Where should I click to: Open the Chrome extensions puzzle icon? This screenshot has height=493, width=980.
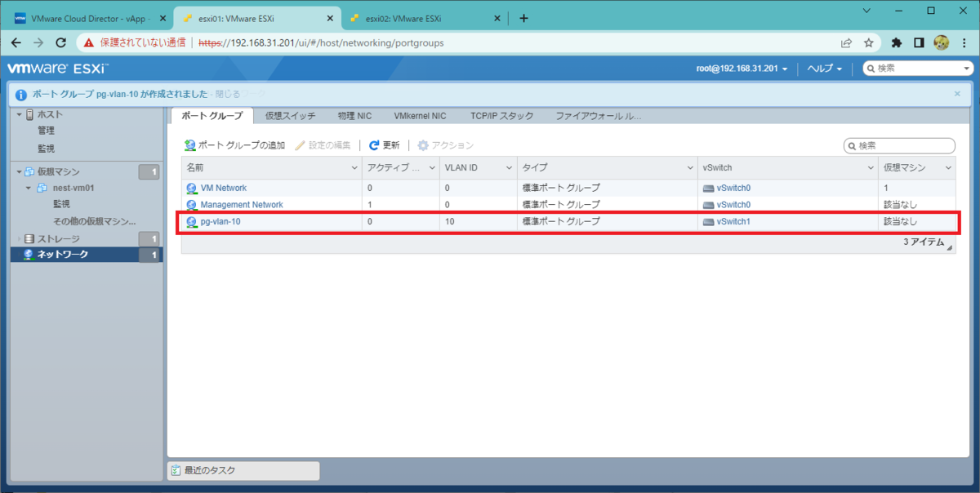click(897, 42)
